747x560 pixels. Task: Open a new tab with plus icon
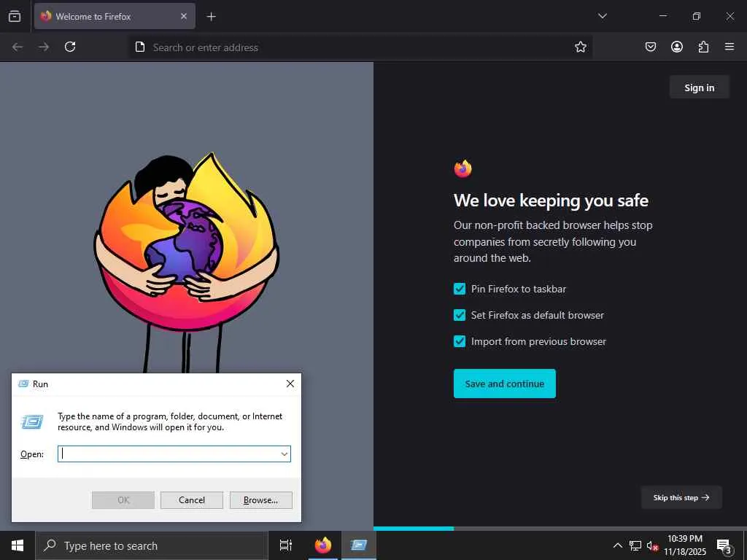pyautogui.click(x=211, y=17)
